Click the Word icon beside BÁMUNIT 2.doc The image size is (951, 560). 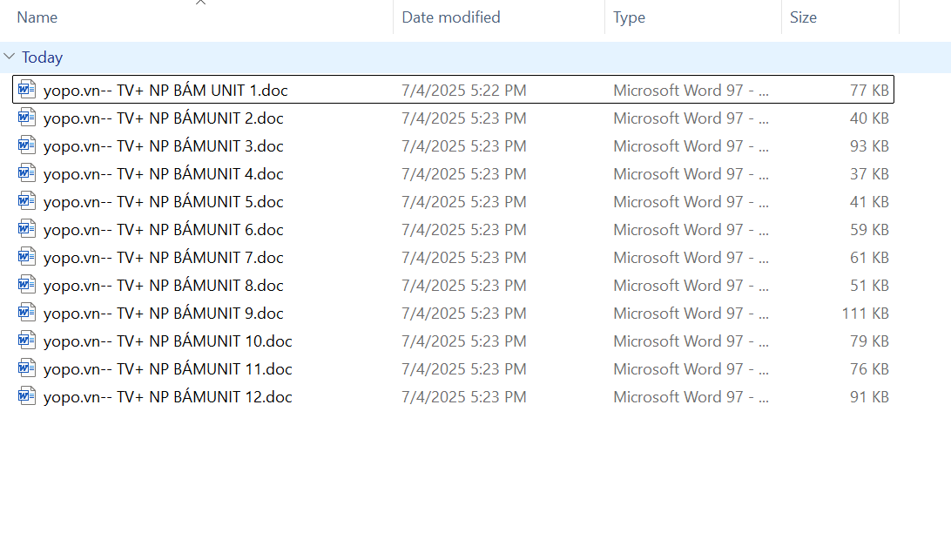[27, 118]
